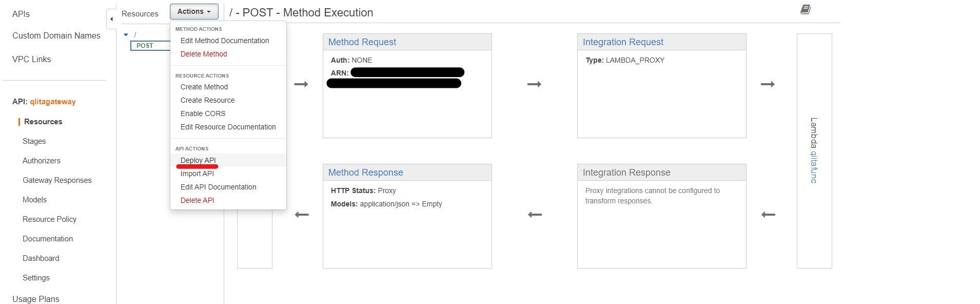The image size is (980, 304).
Task: Open the Method Response link
Action: tap(365, 173)
